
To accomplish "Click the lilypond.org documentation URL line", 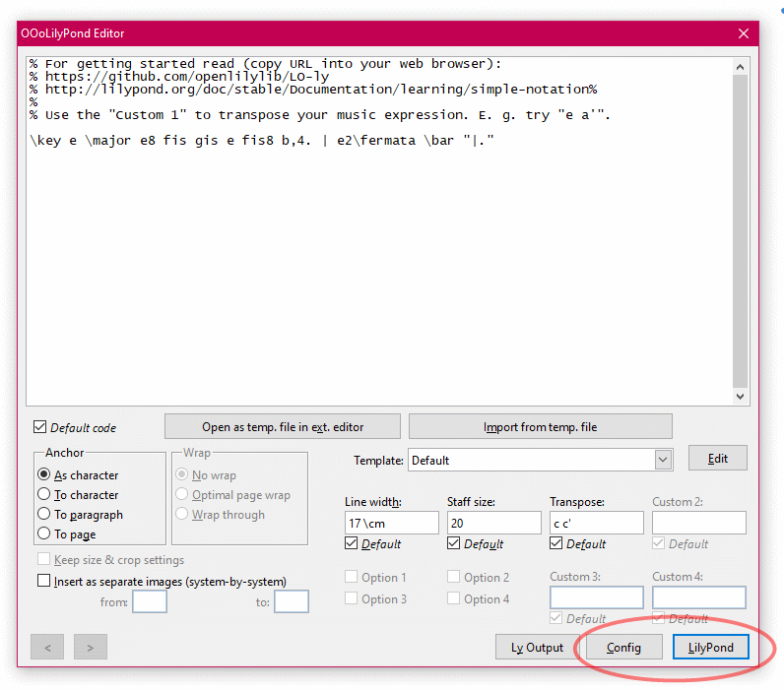I will 313,90.
